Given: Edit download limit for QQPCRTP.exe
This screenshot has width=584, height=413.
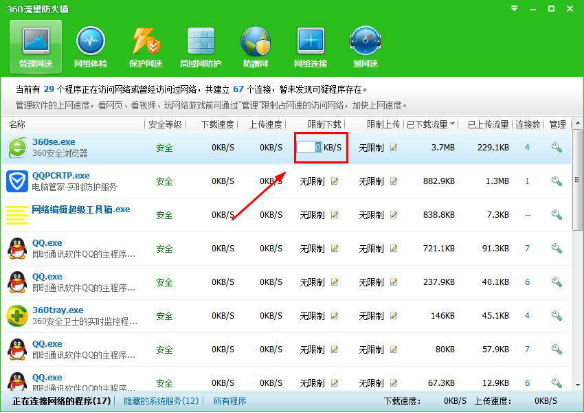Looking at the screenshot, I should (335, 181).
